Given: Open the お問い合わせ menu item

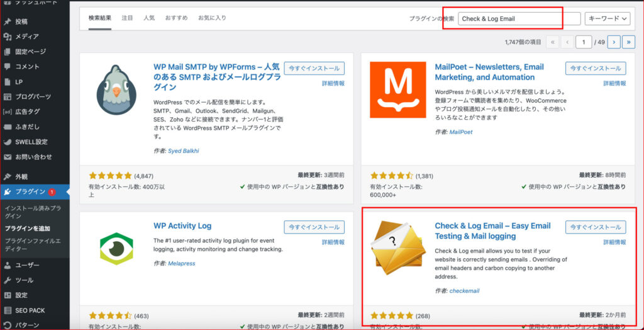Looking at the screenshot, I should pyautogui.click(x=34, y=157).
